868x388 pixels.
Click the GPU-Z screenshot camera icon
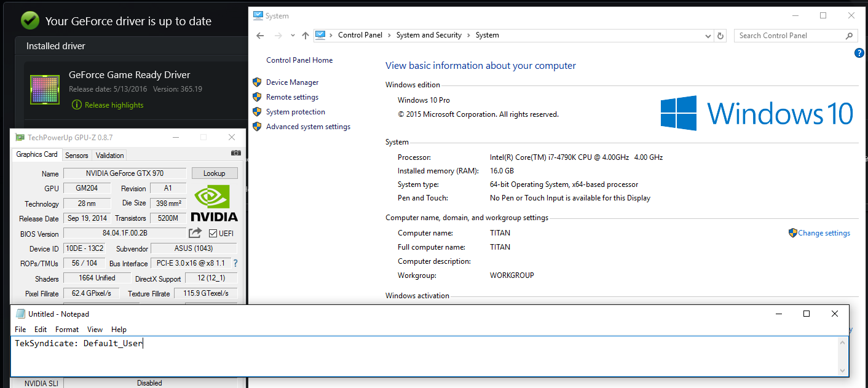tap(236, 152)
